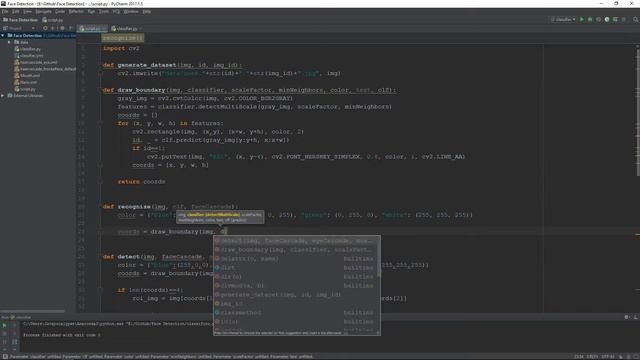Expand the data folder
Viewport: 640px width, 360px height.
pos(9,42)
